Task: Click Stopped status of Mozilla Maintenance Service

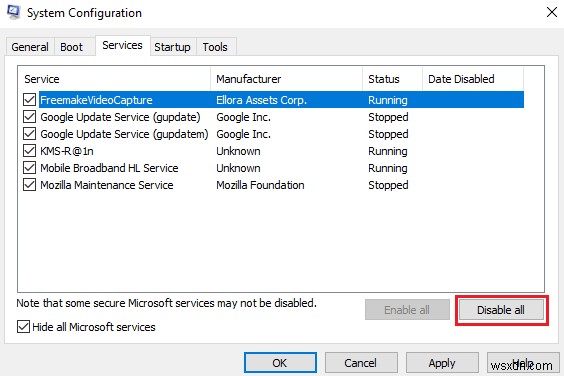Action: [x=388, y=185]
